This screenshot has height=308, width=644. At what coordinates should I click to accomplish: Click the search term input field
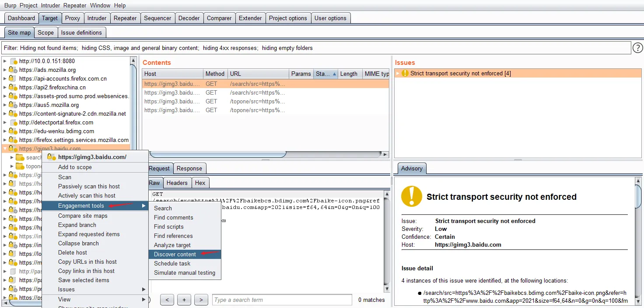(x=282, y=300)
